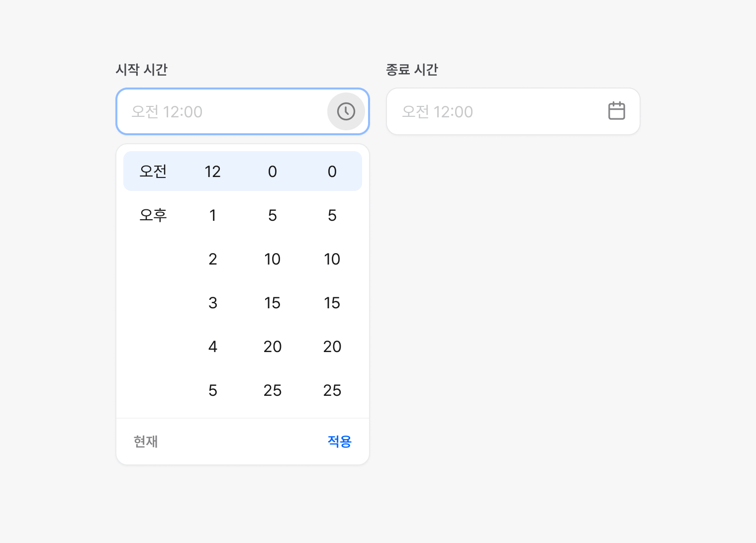Choose hour 3 in the picker
This screenshot has width=756, height=543.
pyautogui.click(x=213, y=303)
